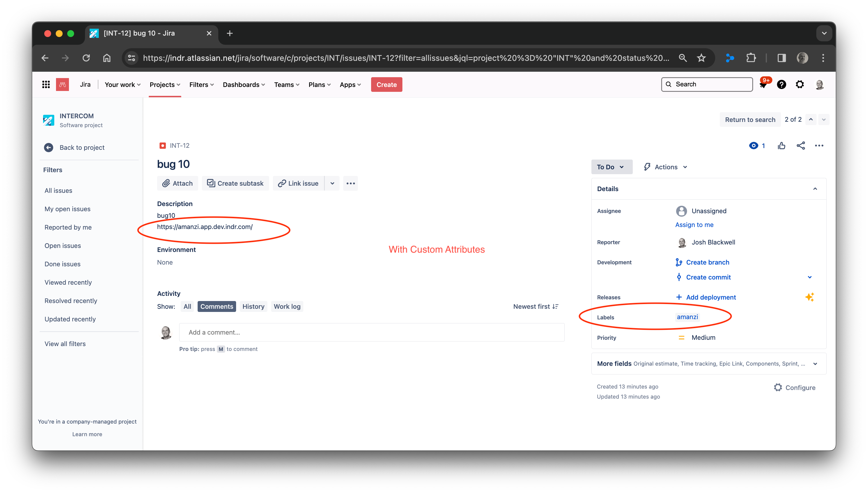Open Jira settings gear icon
This screenshot has height=493, width=868.
pos(800,84)
